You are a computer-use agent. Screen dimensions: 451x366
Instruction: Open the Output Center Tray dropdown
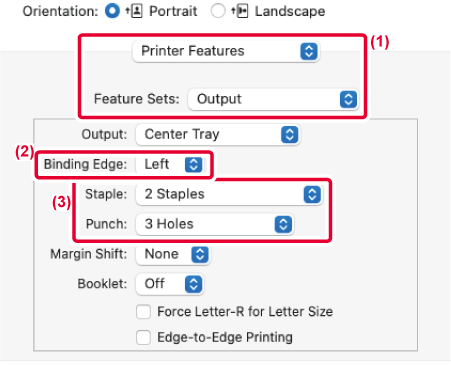(218, 135)
